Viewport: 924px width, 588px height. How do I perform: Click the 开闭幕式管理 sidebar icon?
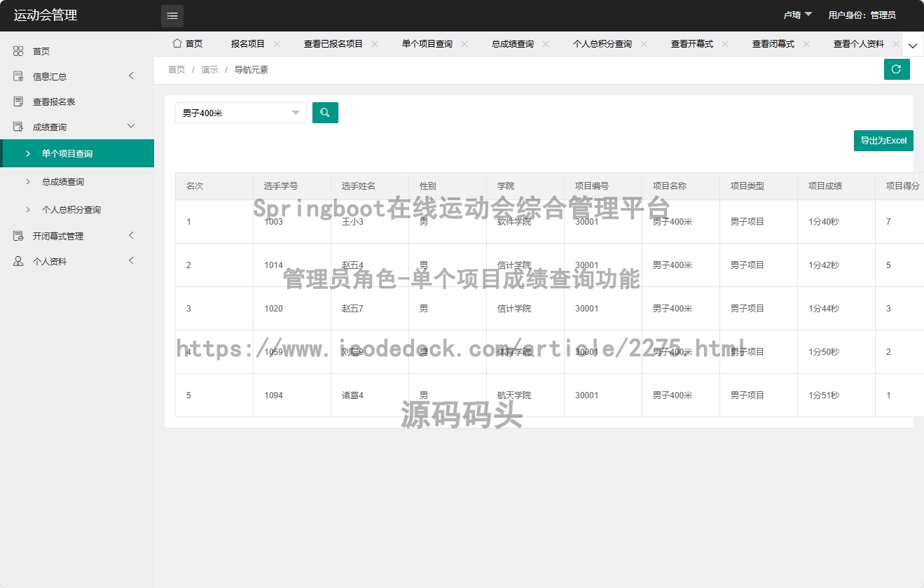[x=18, y=236]
